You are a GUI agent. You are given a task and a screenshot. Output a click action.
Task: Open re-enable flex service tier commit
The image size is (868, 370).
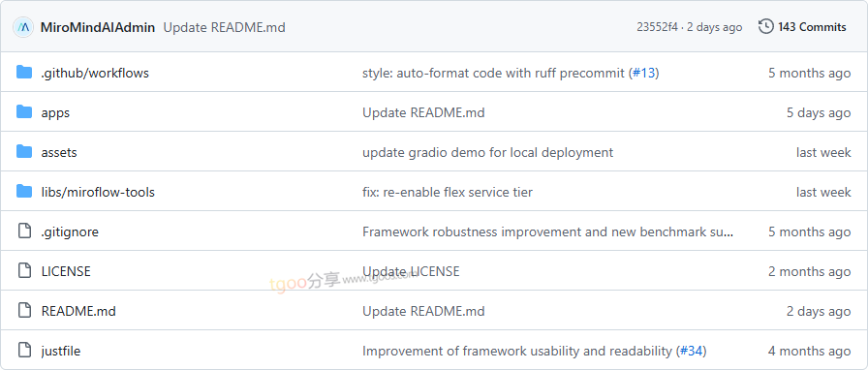(x=448, y=192)
